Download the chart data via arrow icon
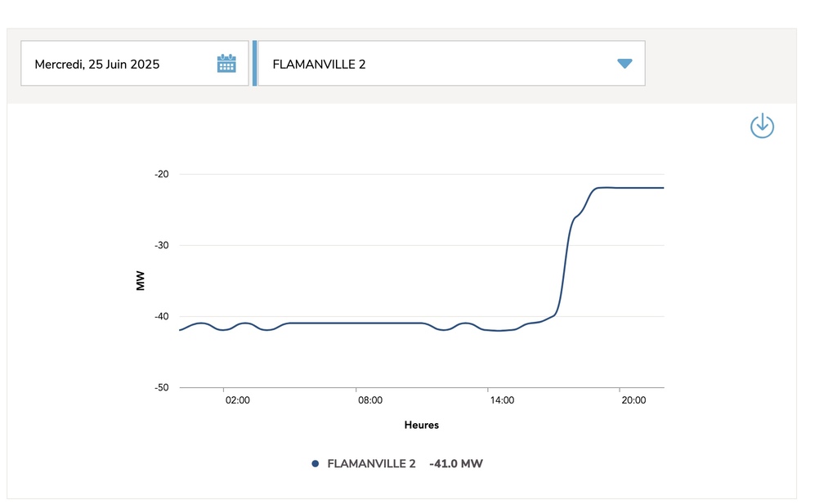Viewport: 837px width, 504px height. pos(762,126)
